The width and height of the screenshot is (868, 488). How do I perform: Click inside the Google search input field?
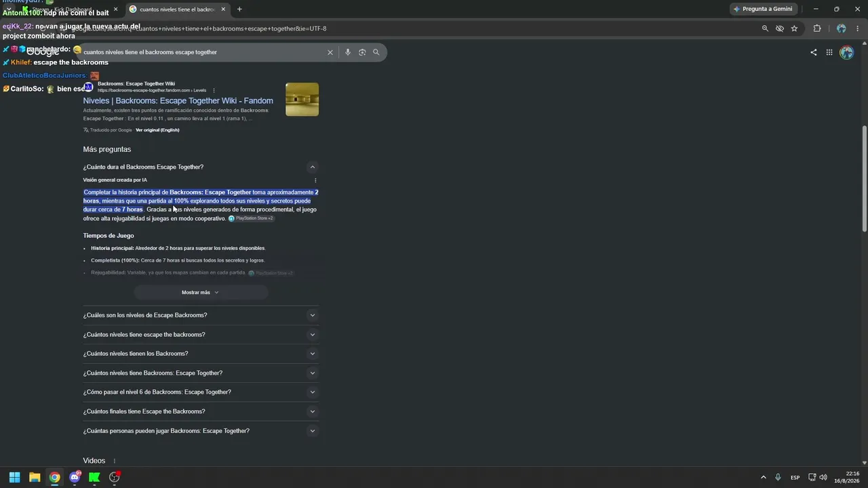pyautogui.click(x=202, y=52)
